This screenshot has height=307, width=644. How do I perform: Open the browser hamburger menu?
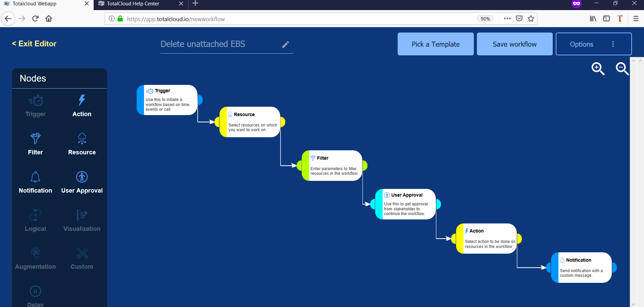tap(636, 19)
